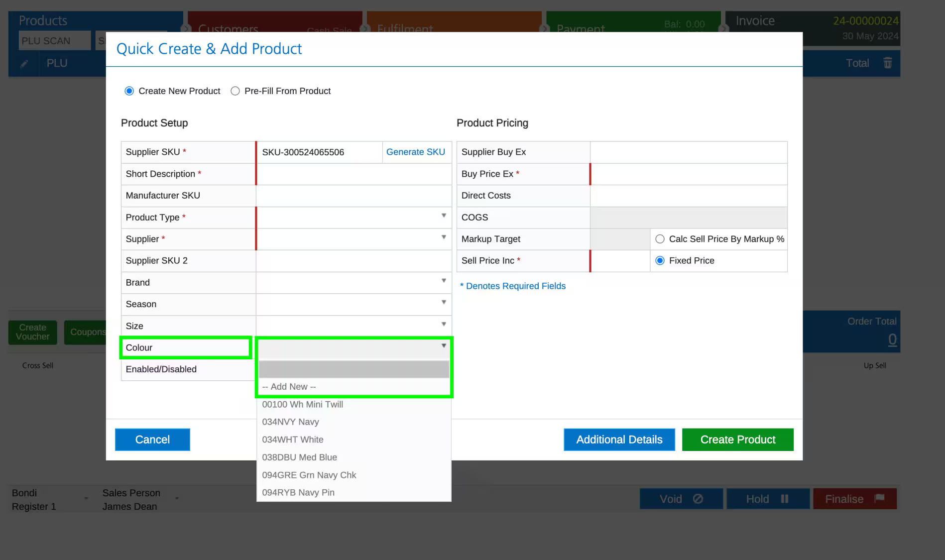945x560 pixels.
Task: Open the Brand dropdown list
Action: tap(354, 282)
